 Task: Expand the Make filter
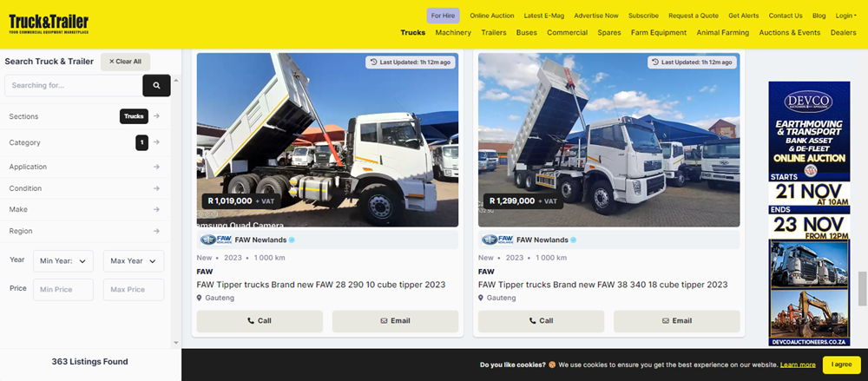(84, 209)
